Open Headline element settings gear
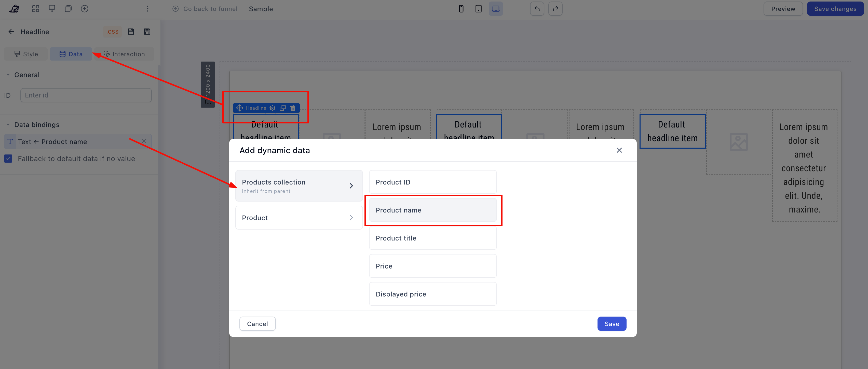Screen dimensions: 868x369 pyautogui.click(x=272, y=108)
